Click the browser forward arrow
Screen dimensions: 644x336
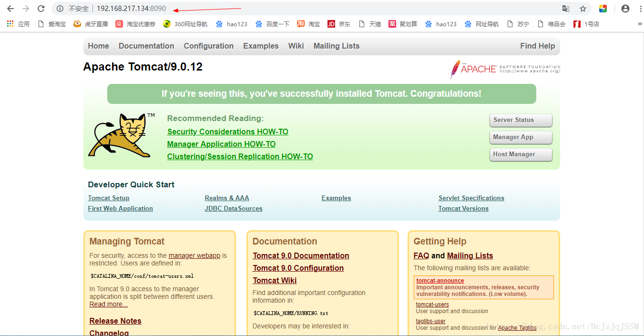click(26, 9)
